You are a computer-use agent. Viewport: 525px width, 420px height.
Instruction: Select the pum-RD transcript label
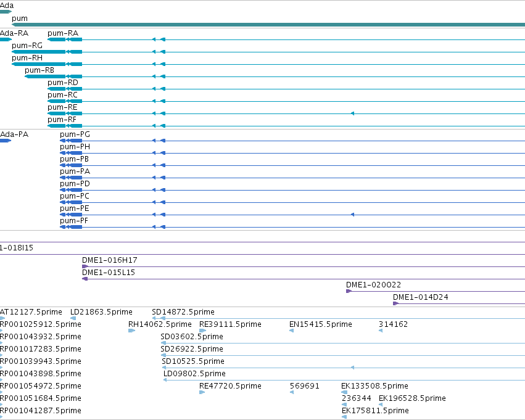point(63,83)
